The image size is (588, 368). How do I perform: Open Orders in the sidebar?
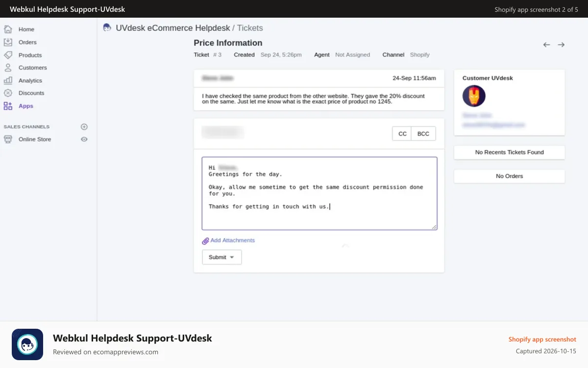(27, 42)
